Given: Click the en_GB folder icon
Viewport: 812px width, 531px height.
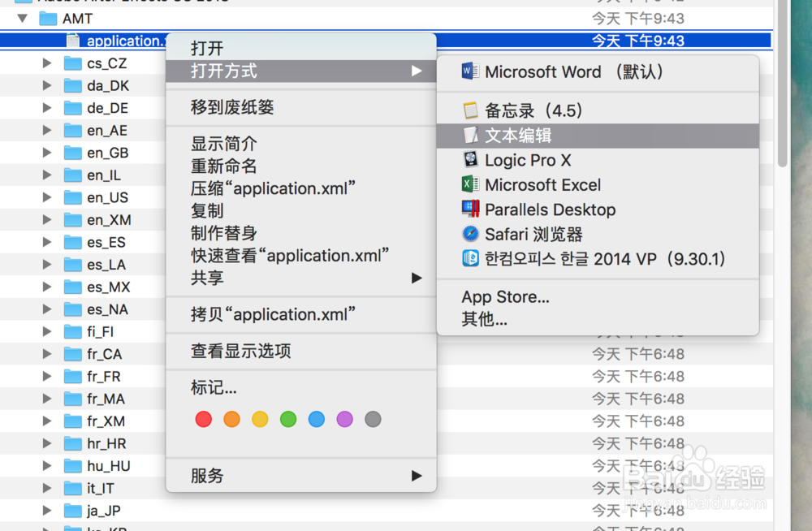Looking at the screenshot, I should [x=72, y=153].
